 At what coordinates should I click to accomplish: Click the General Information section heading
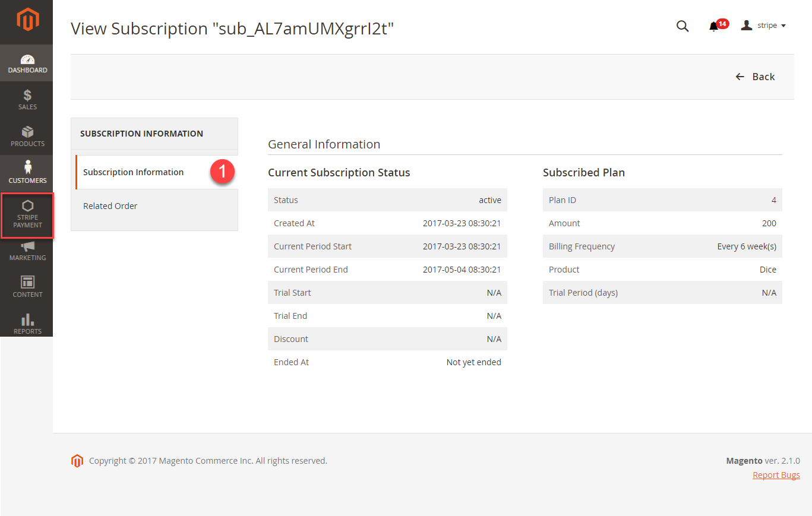[x=324, y=144]
